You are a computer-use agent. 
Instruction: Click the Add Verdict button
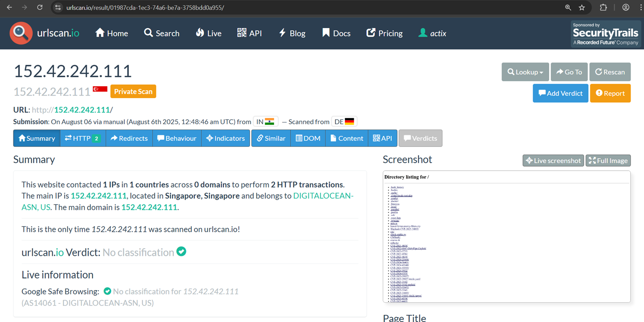click(x=560, y=93)
